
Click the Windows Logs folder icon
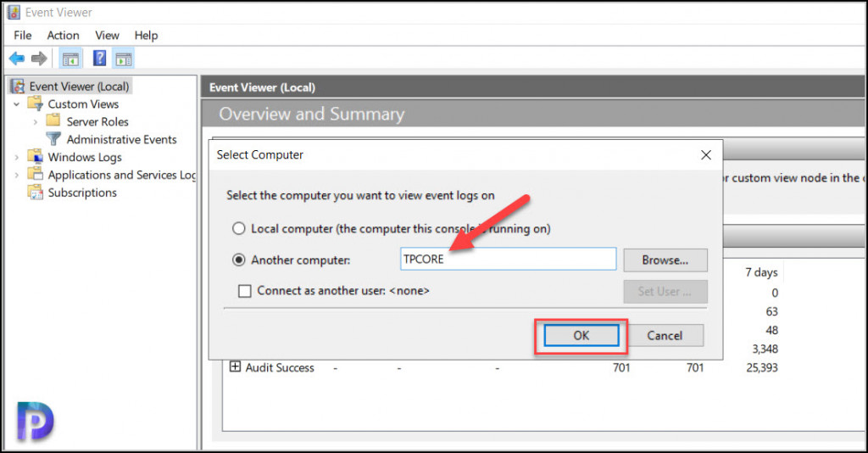[36, 157]
